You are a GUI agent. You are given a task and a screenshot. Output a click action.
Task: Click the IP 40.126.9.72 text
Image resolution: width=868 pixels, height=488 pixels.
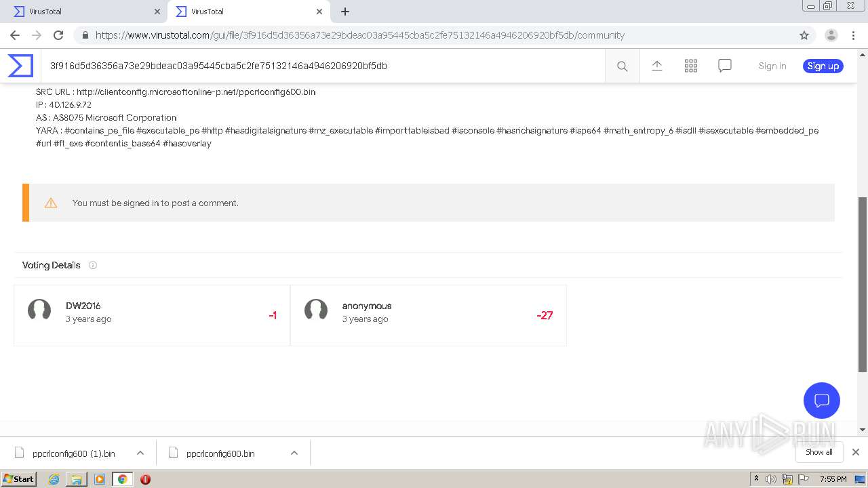click(x=64, y=104)
